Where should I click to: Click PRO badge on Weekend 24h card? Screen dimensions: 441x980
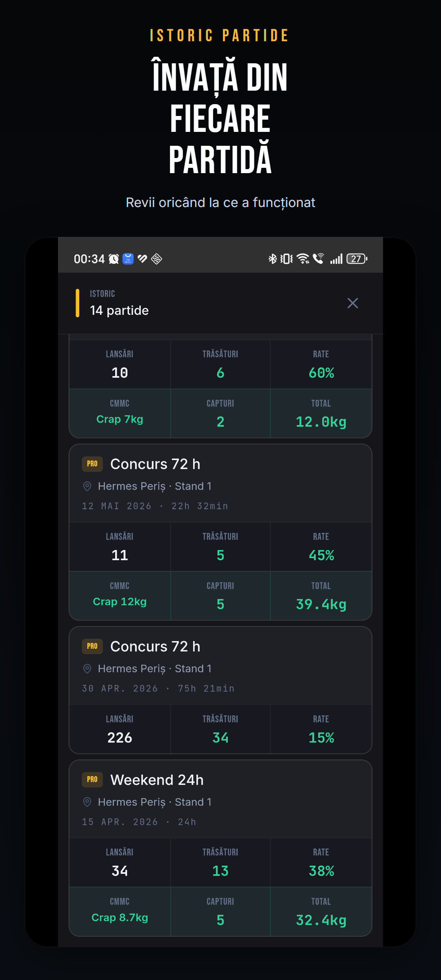[x=92, y=780]
